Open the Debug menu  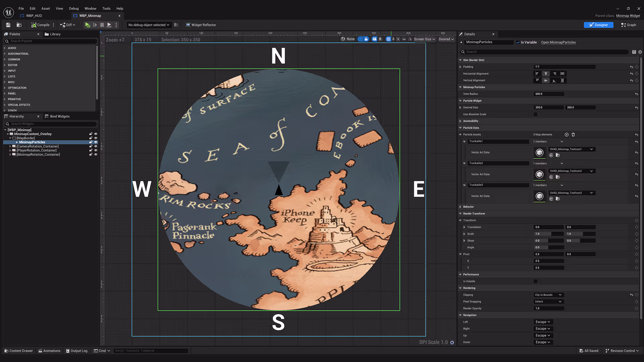point(74,8)
